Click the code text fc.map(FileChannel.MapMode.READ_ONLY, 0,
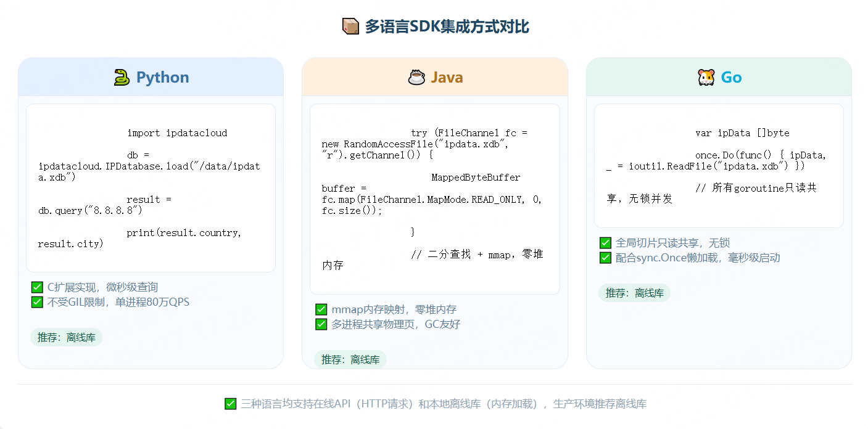The height and width of the screenshot is (429, 868). pos(432,200)
